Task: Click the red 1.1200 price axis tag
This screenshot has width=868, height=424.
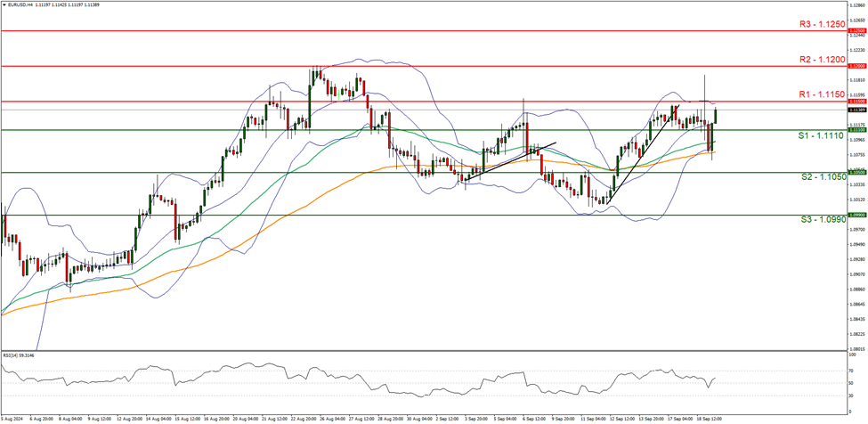Action: (x=857, y=66)
